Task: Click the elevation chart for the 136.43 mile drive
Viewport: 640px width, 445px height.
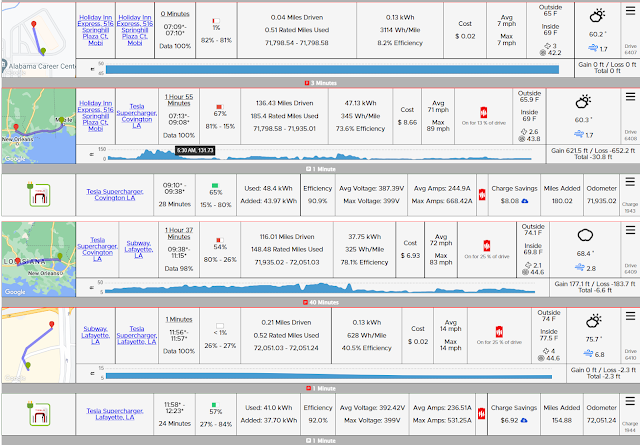Action: (x=320, y=154)
